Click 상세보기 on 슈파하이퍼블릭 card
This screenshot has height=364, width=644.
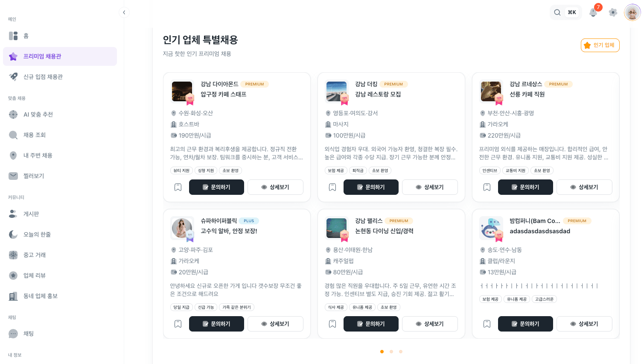(275, 324)
